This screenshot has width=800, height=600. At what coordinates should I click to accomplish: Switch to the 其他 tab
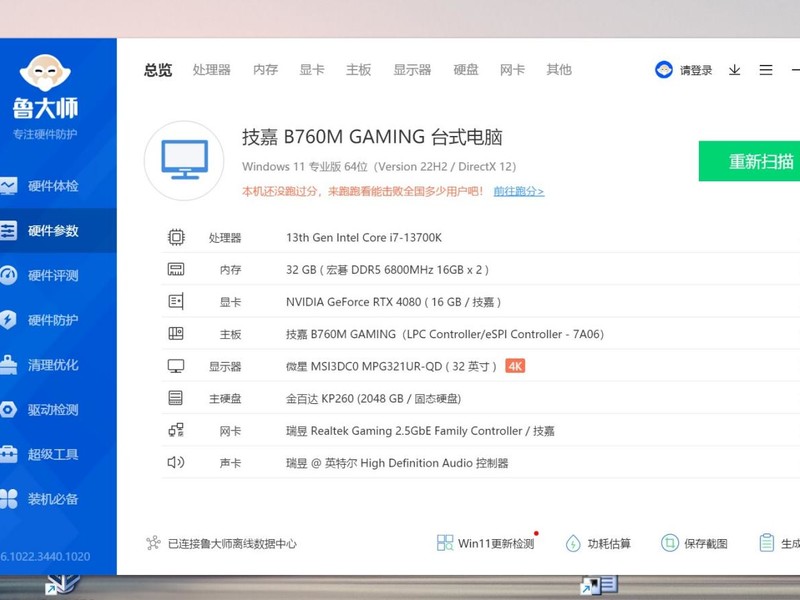[x=559, y=70]
